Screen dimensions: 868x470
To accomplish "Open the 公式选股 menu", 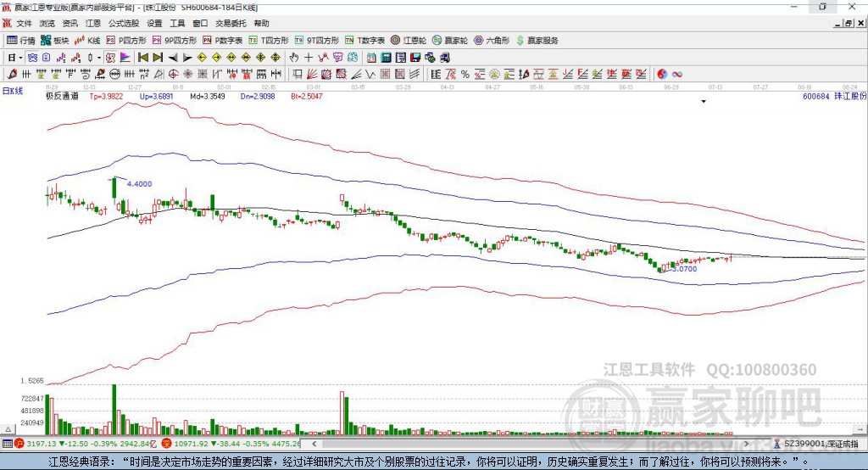I will (124, 23).
